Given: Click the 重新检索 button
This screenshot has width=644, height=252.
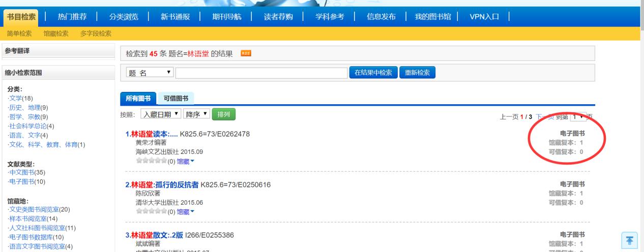Looking at the screenshot, I should coord(417,73).
